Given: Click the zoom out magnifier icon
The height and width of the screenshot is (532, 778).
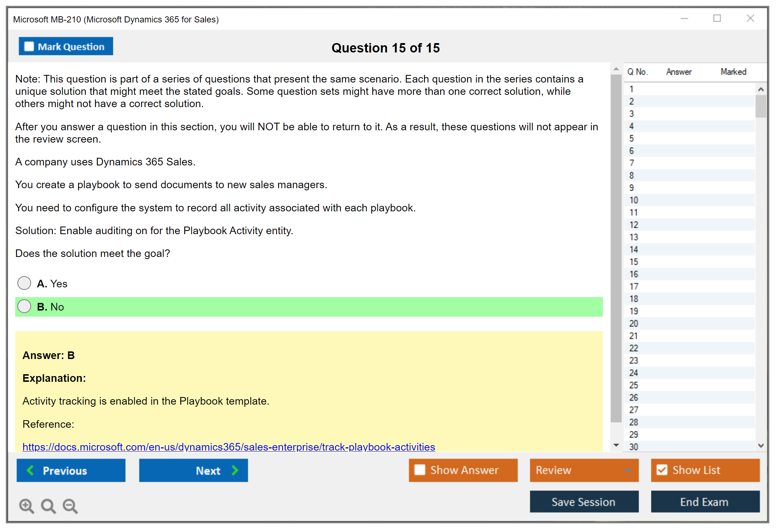Looking at the screenshot, I should tap(70, 506).
